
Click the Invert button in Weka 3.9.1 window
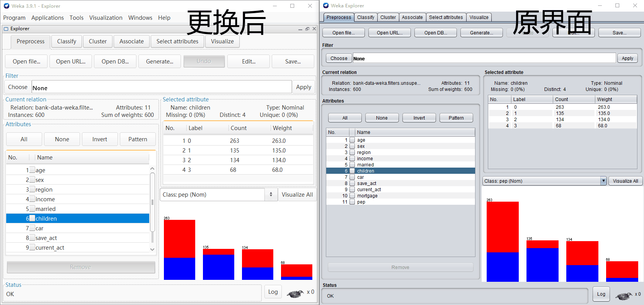(100, 139)
